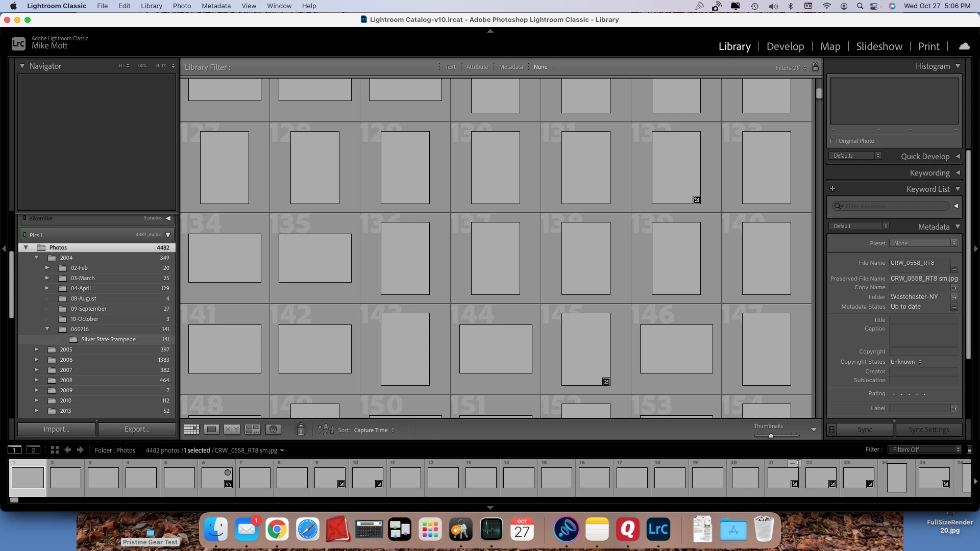Click the Import button
980x551 pixels.
[56, 430]
